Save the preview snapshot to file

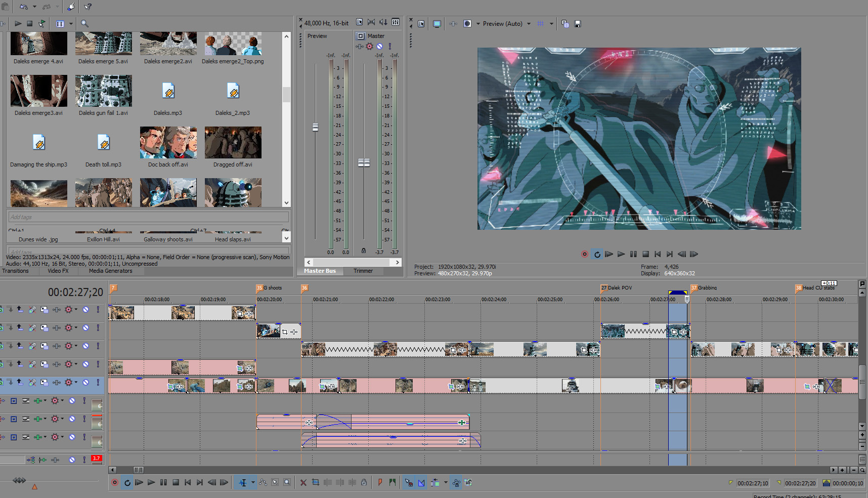(x=578, y=24)
